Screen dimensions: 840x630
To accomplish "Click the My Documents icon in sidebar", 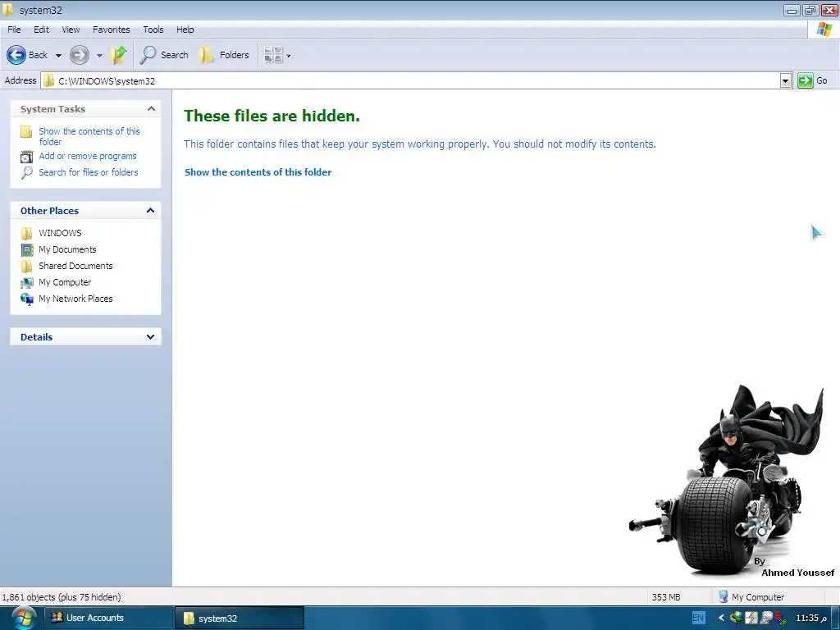I will pos(27,249).
